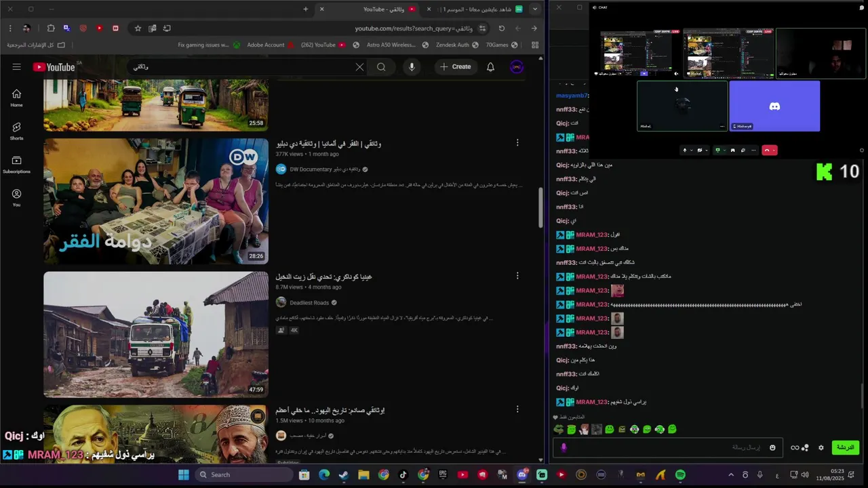Click the YouTube magnifier search button
868x488 pixels.
coord(381,66)
